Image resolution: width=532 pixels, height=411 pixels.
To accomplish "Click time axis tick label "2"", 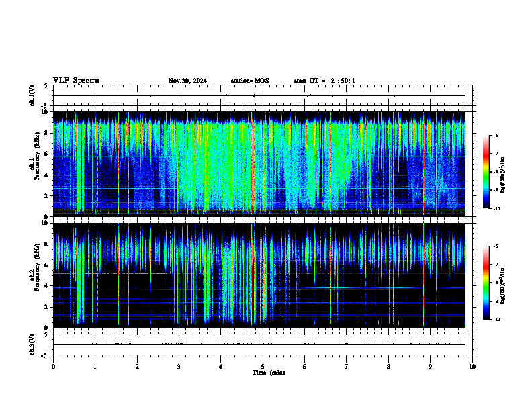I will [x=137, y=367].
